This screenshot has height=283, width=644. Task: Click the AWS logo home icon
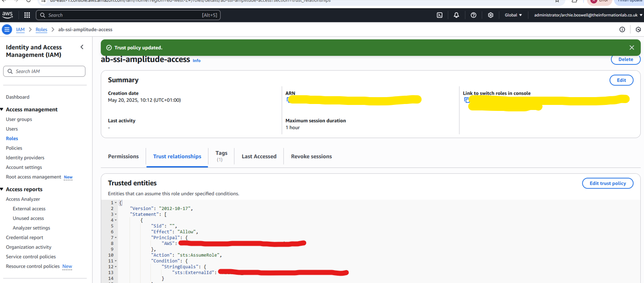7,15
